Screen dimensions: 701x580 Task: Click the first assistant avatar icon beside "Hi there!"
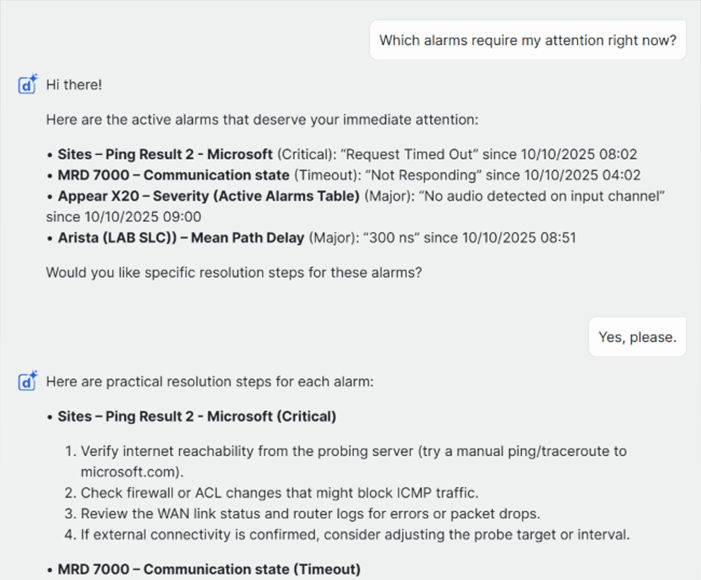[x=28, y=85]
